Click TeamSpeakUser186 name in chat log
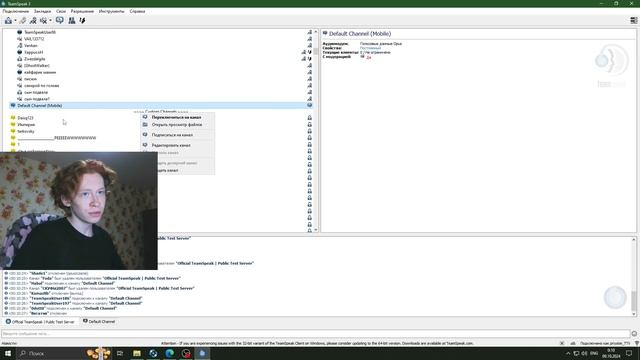Image resolution: width=640 pixels, height=360 pixels. (x=50, y=299)
